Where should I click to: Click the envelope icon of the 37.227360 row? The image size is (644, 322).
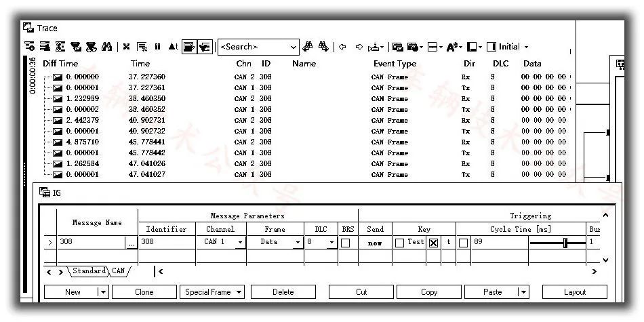pos(58,77)
